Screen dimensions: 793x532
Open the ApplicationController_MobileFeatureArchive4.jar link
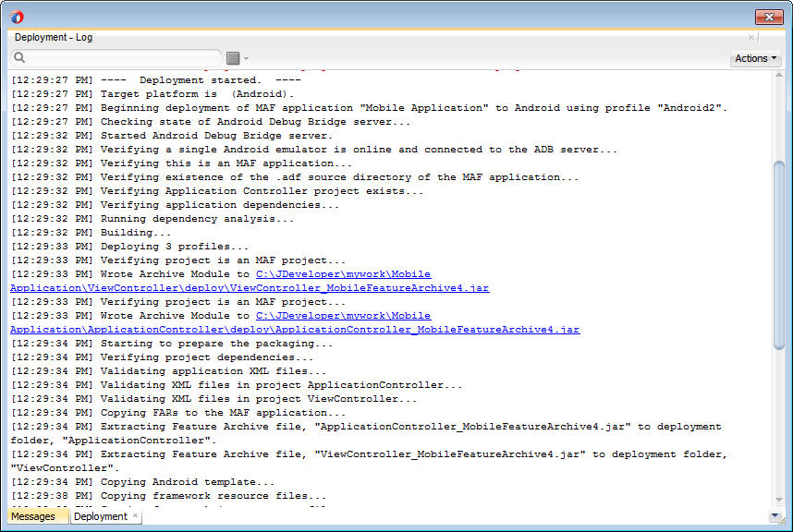point(295,330)
